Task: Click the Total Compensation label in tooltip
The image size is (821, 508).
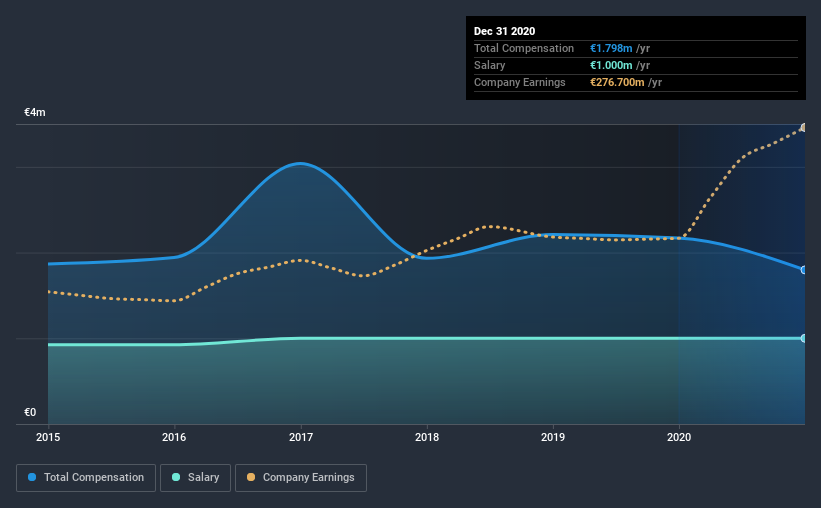Action: (x=524, y=48)
